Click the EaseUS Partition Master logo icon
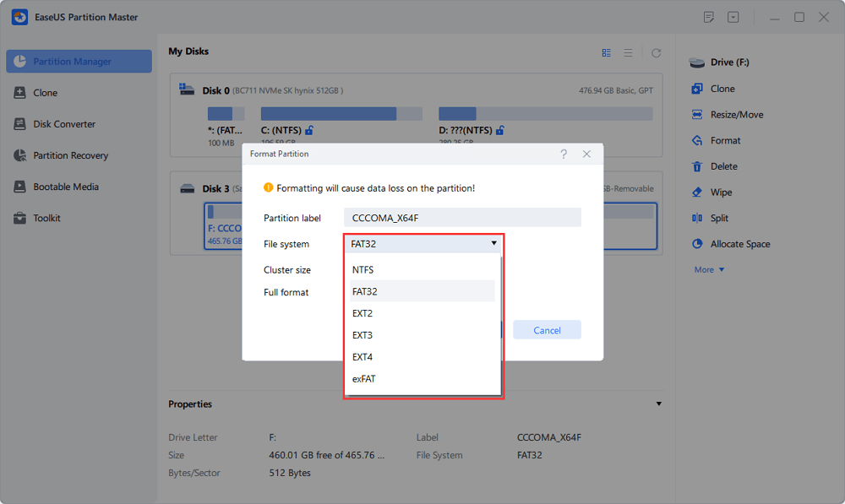 (19, 17)
